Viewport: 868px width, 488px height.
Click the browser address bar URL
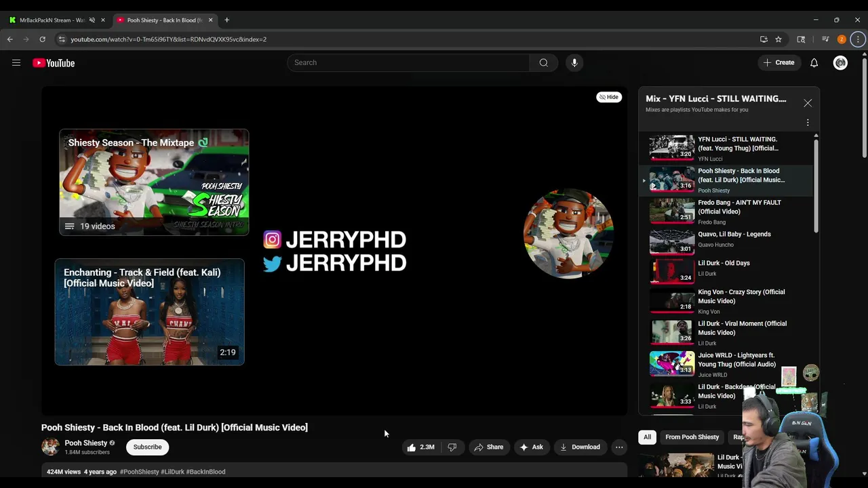168,39
